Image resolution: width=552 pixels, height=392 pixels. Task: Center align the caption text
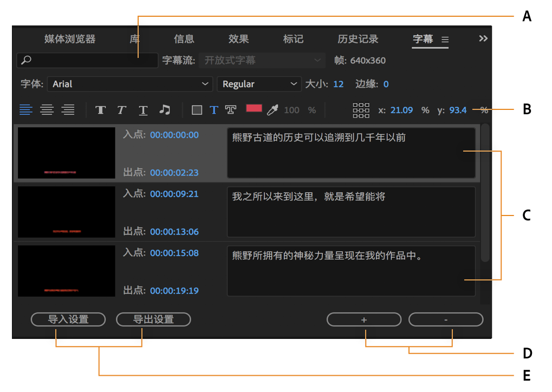47,109
